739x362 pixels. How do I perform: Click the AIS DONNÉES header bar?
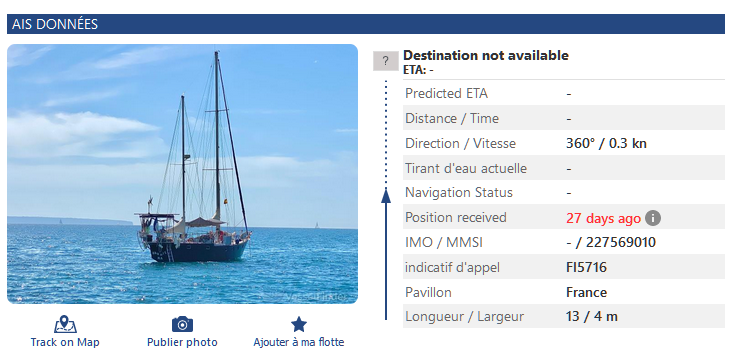point(366,24)
